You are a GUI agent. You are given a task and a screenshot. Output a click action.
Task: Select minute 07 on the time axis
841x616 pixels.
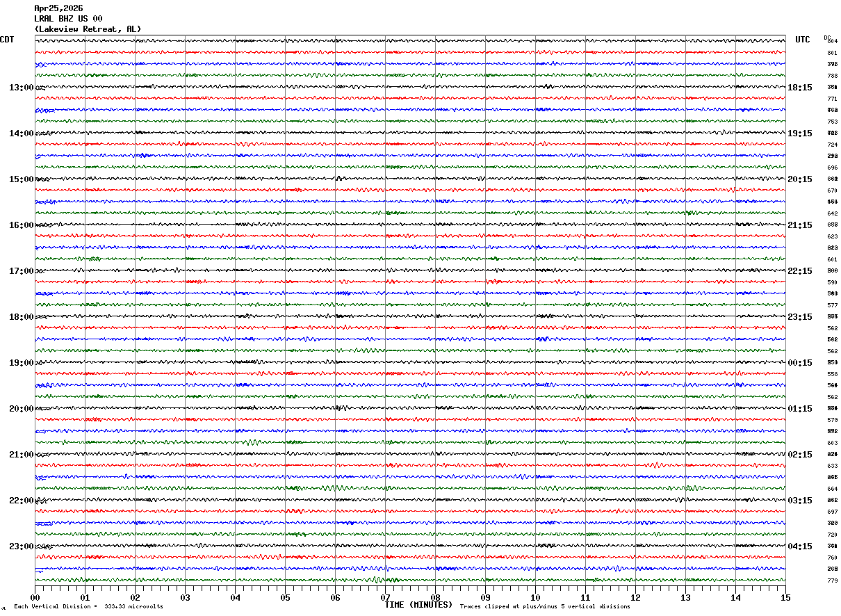click(385, 597)
